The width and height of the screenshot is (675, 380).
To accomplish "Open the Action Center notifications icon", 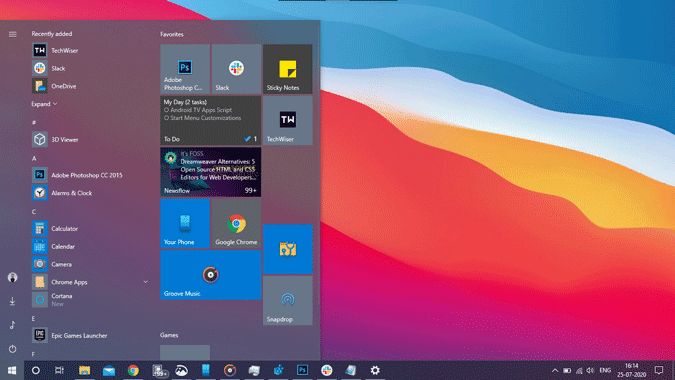I will (659, 370).
